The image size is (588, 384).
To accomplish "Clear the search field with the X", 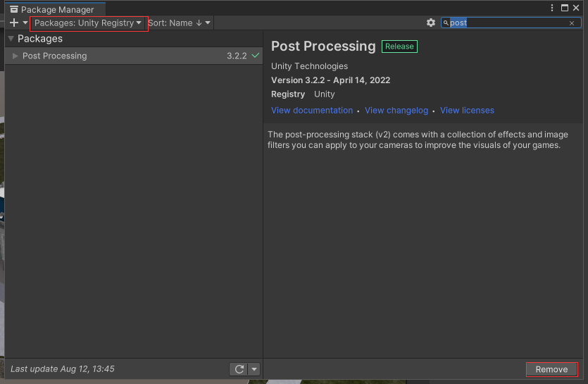I will tap(572, 23).
